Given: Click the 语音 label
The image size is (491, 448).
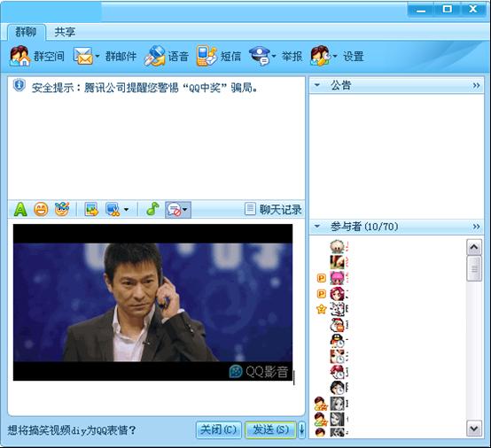Looking at the screenshot, I should point(178,57).
